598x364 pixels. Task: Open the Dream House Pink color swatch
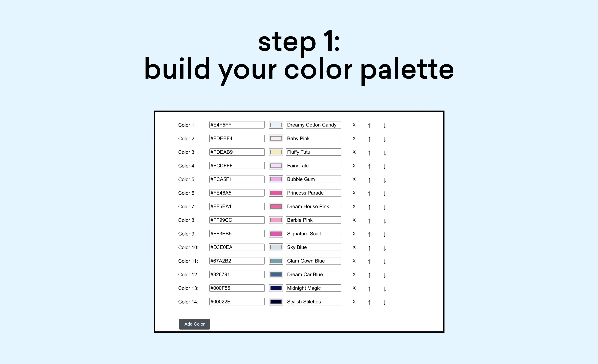pyautogui.click(x=276, y=206)
